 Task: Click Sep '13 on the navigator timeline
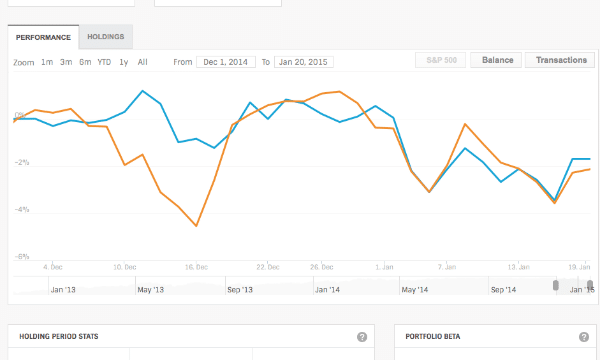(x=240, y=290)
